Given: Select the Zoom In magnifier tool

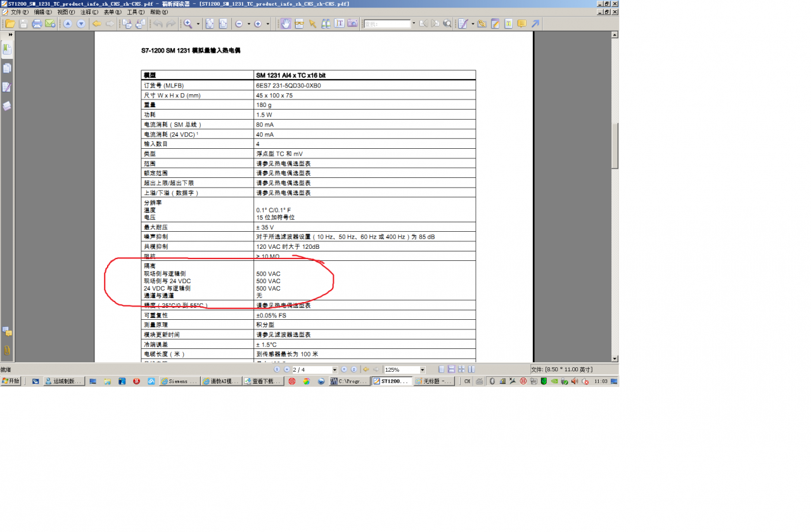Looking at the screenshot, I should (x=188, y=23).
